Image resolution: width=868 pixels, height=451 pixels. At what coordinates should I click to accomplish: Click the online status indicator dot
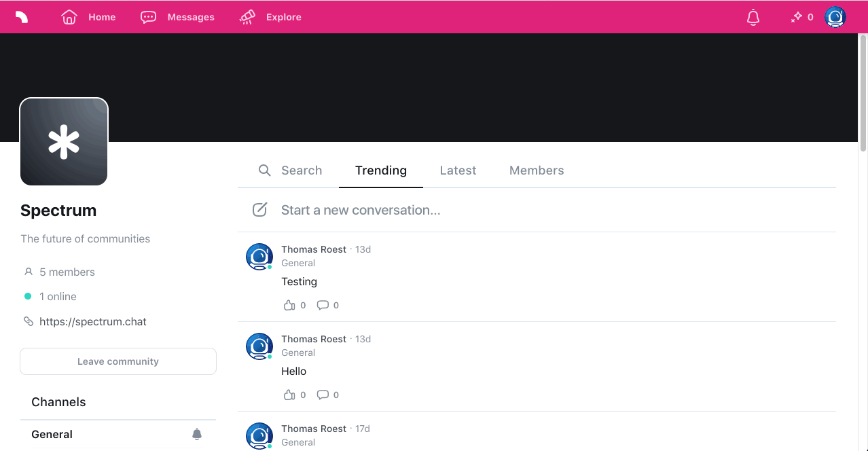(28, 296)
